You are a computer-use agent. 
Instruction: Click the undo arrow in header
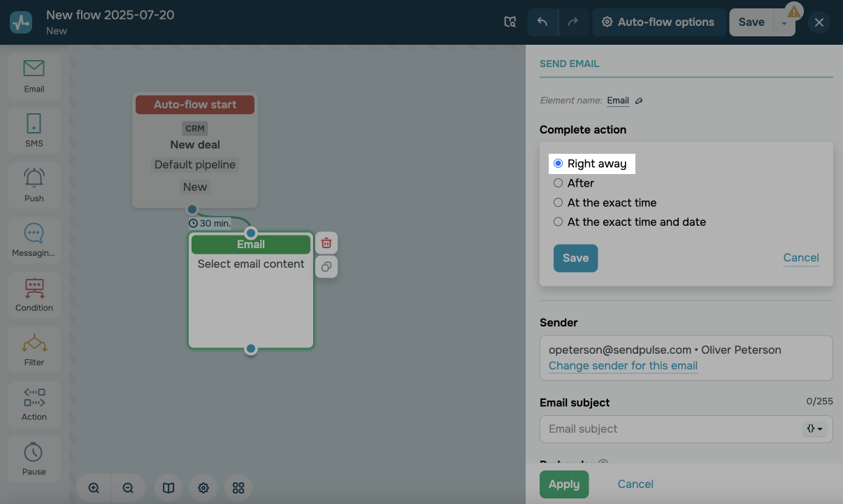542,22
